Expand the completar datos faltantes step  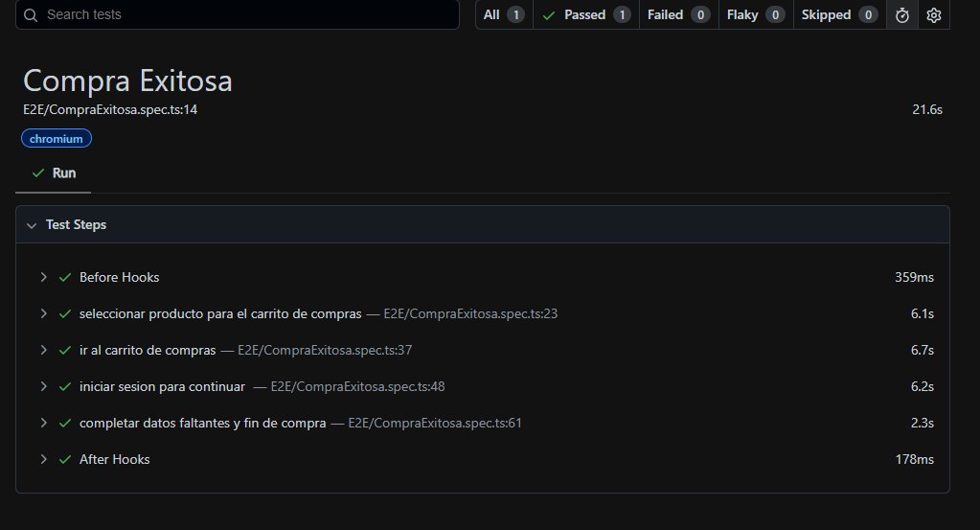(x=43, y=423)
